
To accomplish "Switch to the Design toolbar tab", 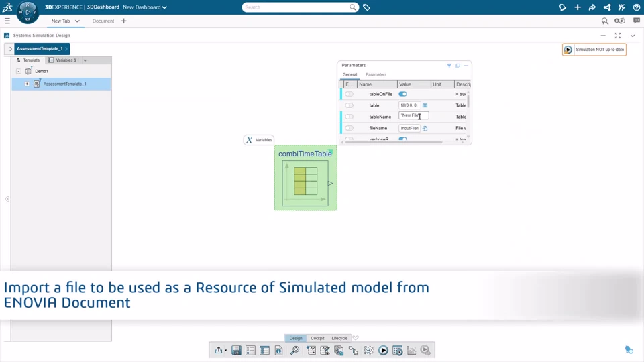I will coord(296,338).
